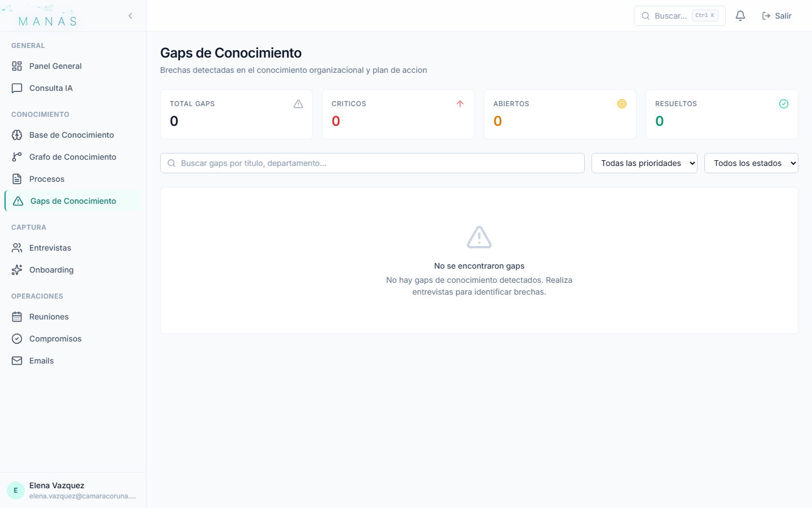Collapse the sidebar with the chevron arrow

tap(130, 16)
